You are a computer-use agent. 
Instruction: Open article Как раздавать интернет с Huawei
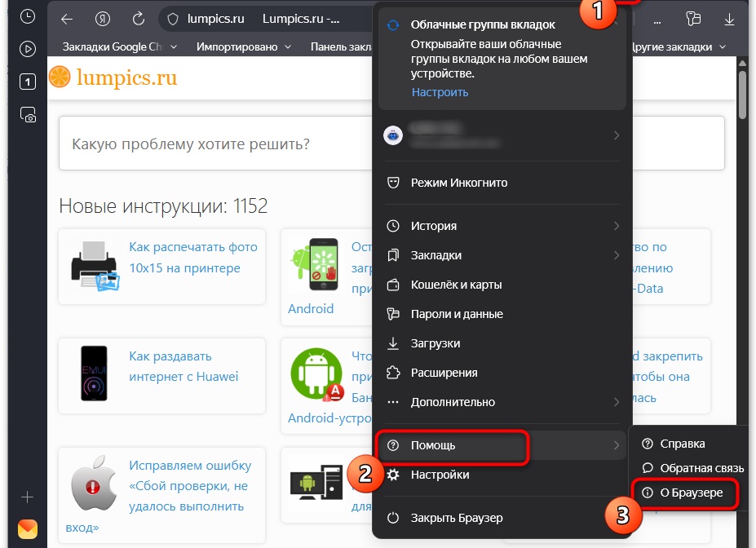pos(183,366)
